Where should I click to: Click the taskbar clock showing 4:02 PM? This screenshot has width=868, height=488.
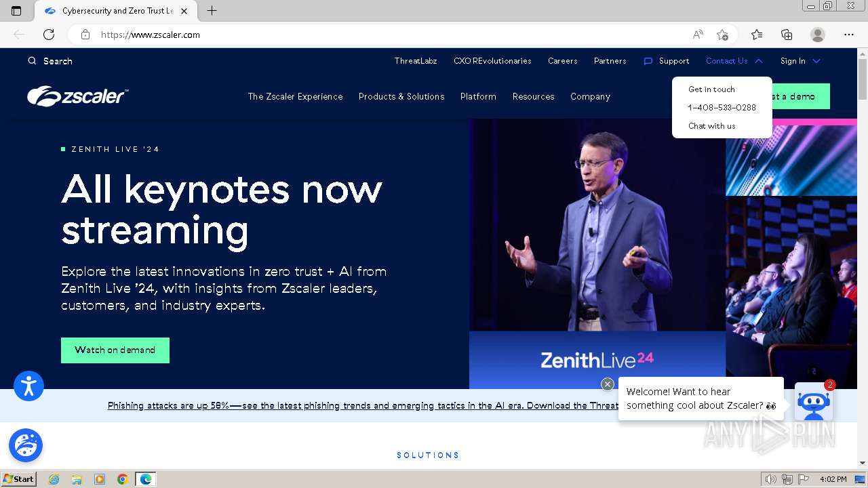833,479
